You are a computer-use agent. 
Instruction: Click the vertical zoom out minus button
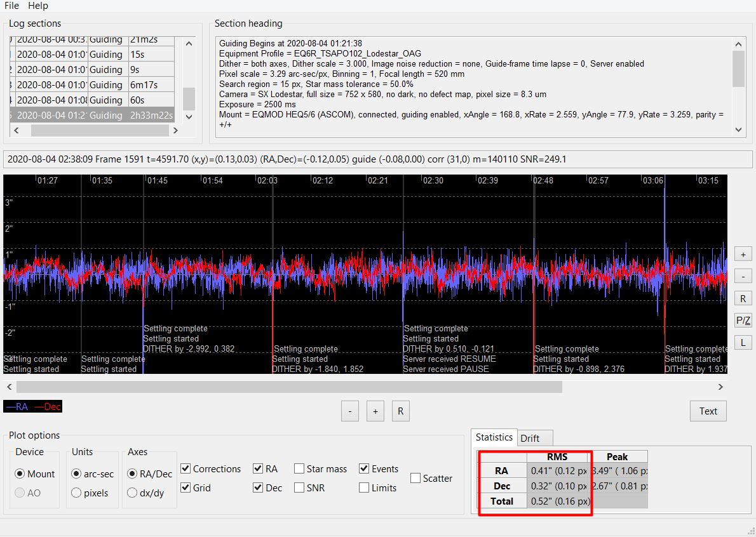(743, 276)
